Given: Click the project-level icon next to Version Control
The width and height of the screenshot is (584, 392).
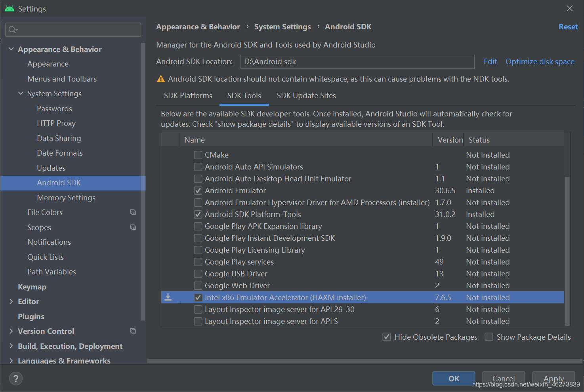Looking at the screenshot, I should (x=133, y=331).
